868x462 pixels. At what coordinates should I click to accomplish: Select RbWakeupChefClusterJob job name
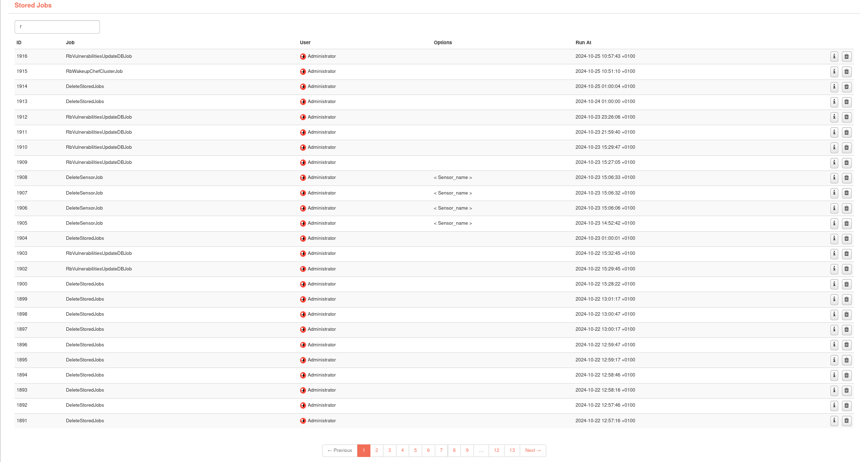pyautogui.click(x=94, y=71)
